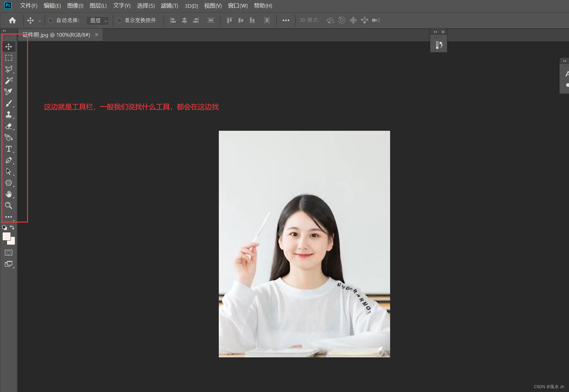Expand toolbar via double-arrow at top left
The image size is (569, 392).
pyautogui.click(x=4, y=31)
